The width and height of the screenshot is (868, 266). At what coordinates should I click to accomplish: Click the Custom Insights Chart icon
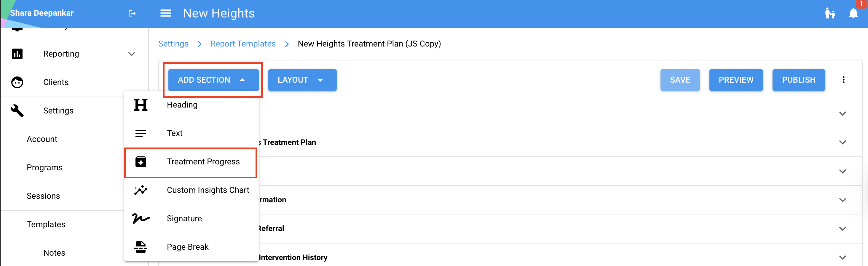[141, 190]
